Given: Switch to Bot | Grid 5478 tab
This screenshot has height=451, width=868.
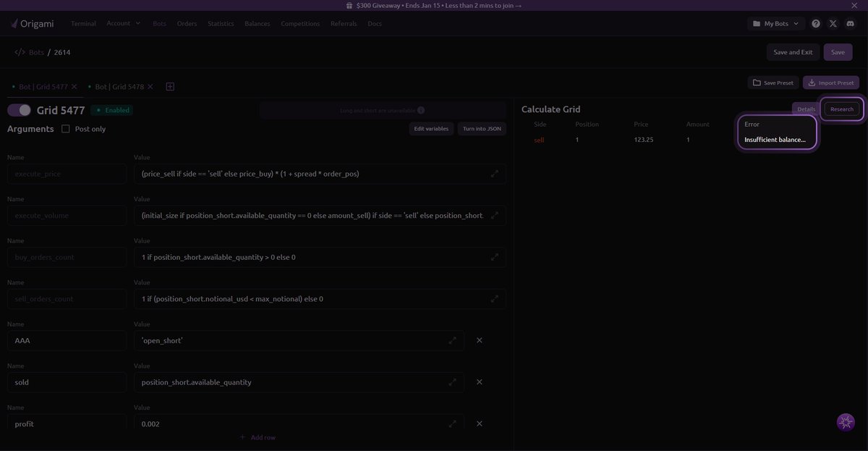Looking at the screenshot, I should point(119,86).
